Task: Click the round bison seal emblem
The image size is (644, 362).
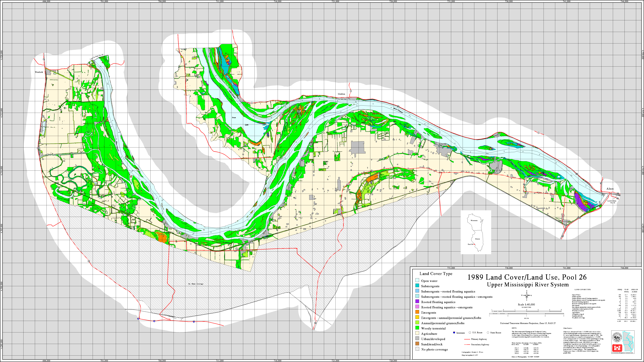Action: tap(617, 337)
